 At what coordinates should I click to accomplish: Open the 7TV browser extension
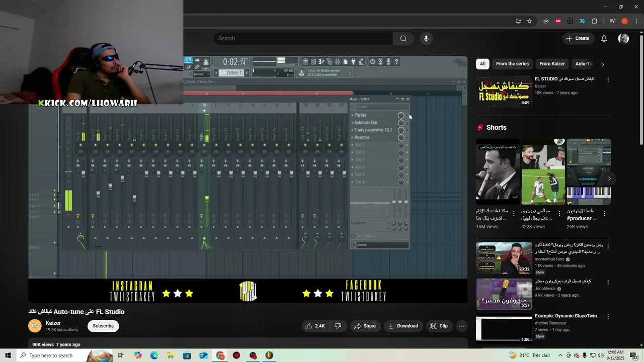click(582, 21)
